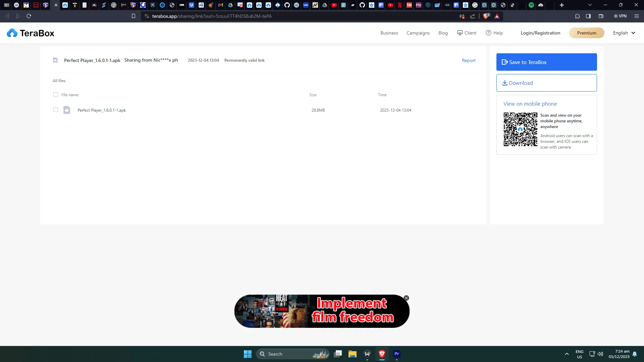
Task: Open the Windows Start menu
Action: pyautogui.click(x=248, y=354)
